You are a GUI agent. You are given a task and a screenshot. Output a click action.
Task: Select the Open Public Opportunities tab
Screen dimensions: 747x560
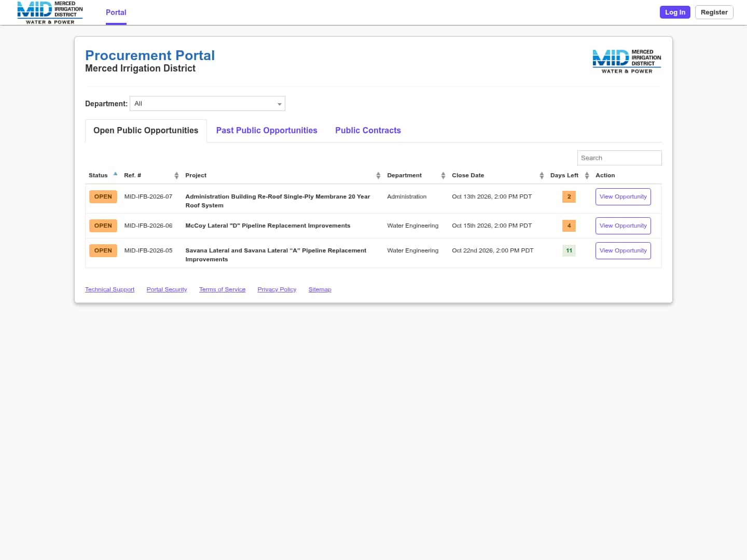tap(146, 131)
